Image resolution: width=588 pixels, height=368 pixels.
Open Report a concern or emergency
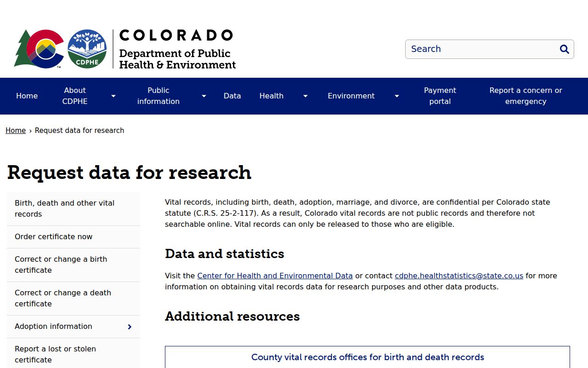526,96
